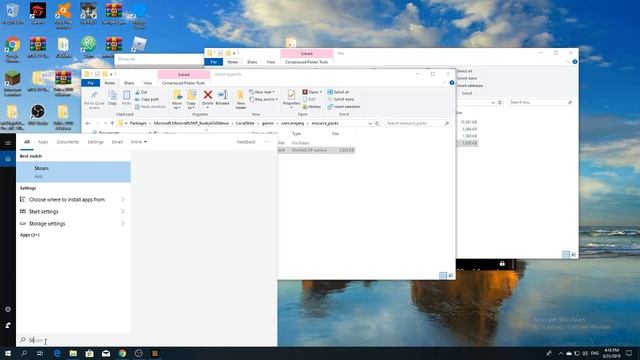The height and width of the screenshot is (360, 640).
Task: Switch to the View tab in resource_packs window
Action: [x=147, y=83]
